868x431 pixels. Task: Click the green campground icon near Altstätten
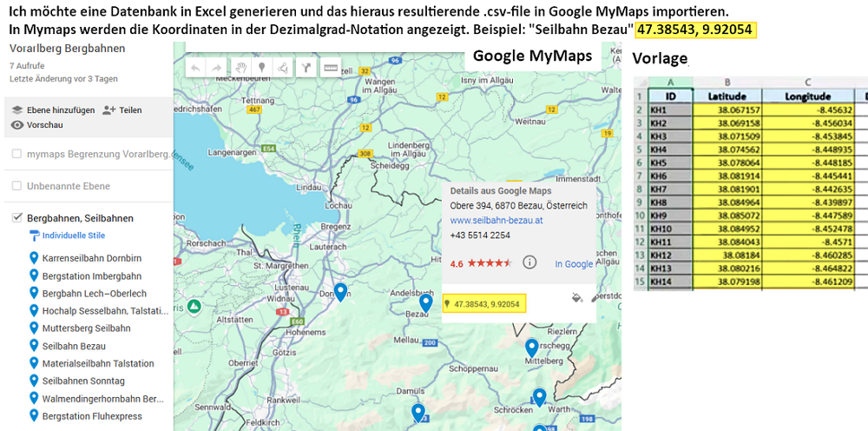pos(194,307)
